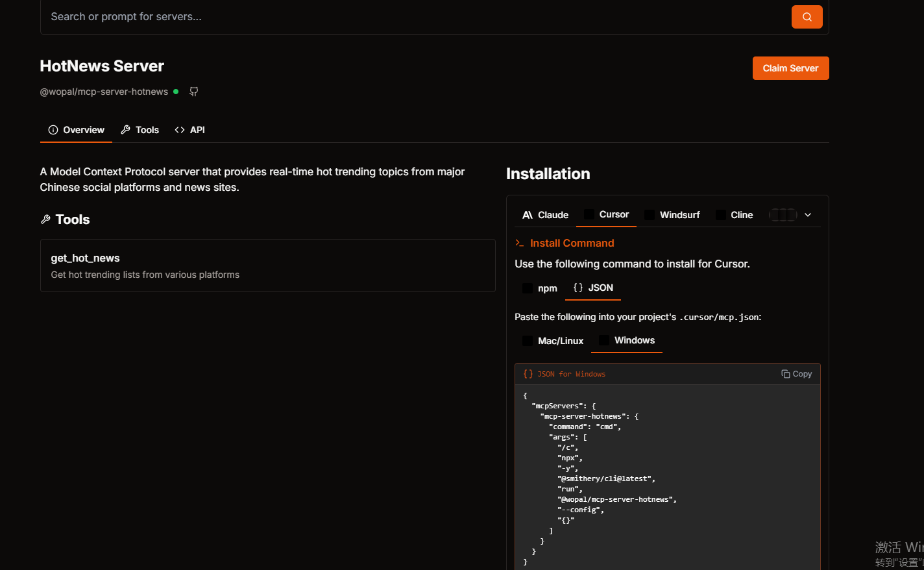Open the GitHub repository icon

coord(193,92)
